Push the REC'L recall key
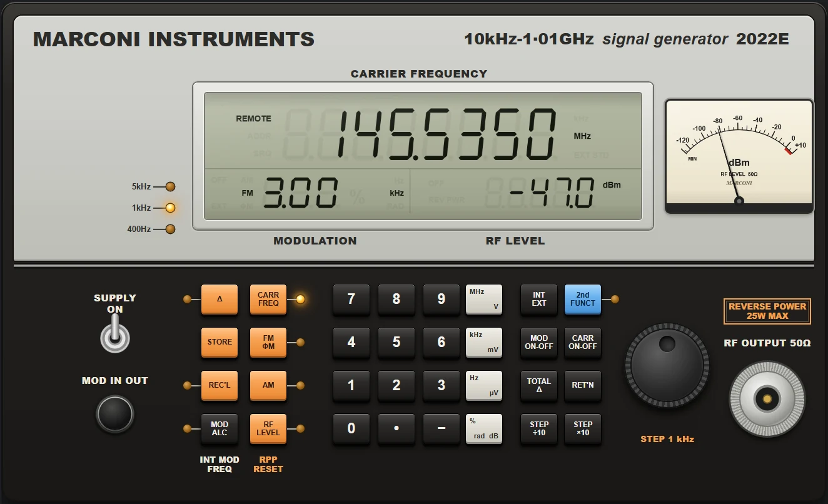The width and height of the screenshot is (828, 504). (x=220, y=385)
